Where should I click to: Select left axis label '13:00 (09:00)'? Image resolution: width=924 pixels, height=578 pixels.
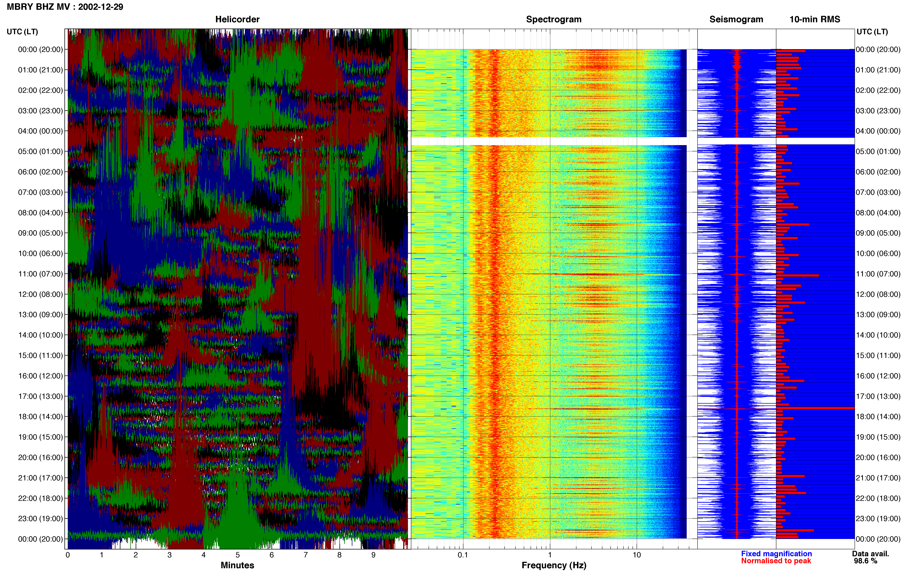(41, 315)
